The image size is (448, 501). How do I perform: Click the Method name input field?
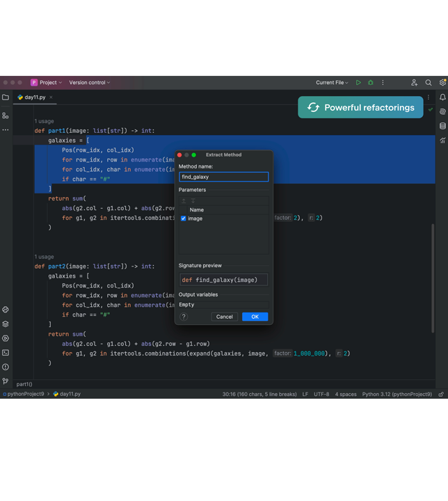[223, 177]
